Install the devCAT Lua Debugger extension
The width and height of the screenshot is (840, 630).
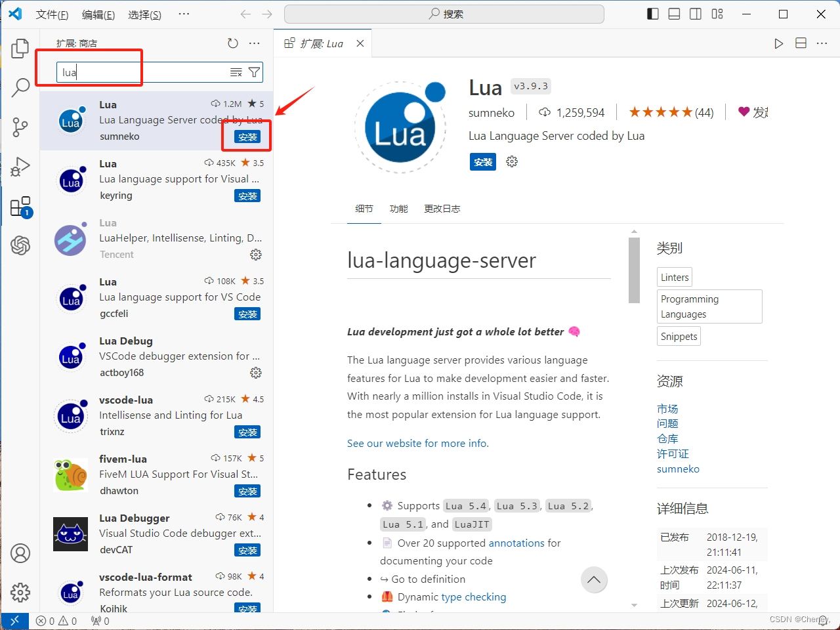(x=247, y=550)
